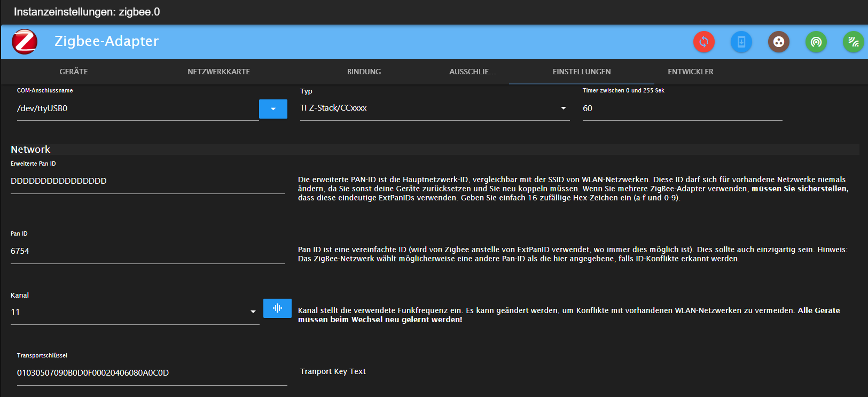Image resolution: width=868 pixels, height=397 pixels.
Task: Focus the COM-Anschlussname field /dev/ttyUSB0
Action: (138, 108)
